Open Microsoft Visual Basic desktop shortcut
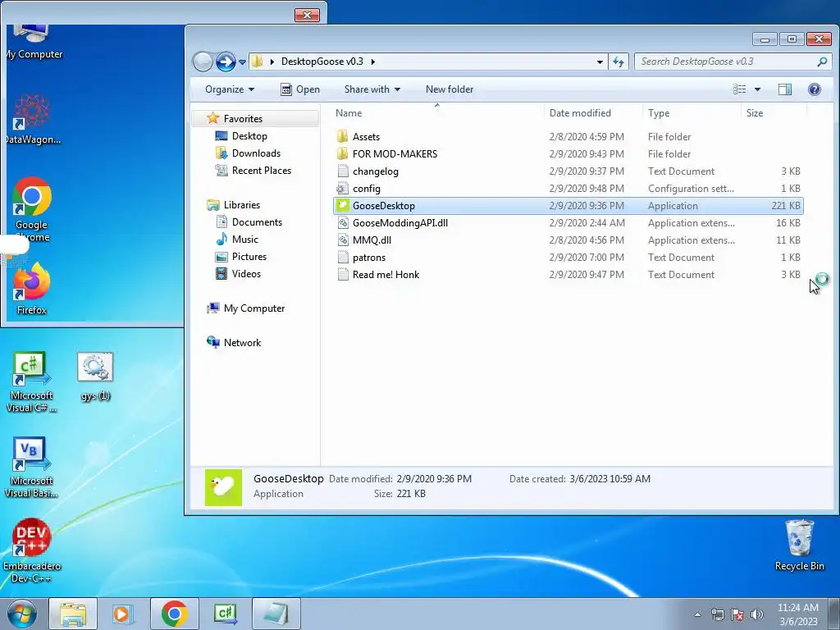840x630 pixels. [31, 468]
